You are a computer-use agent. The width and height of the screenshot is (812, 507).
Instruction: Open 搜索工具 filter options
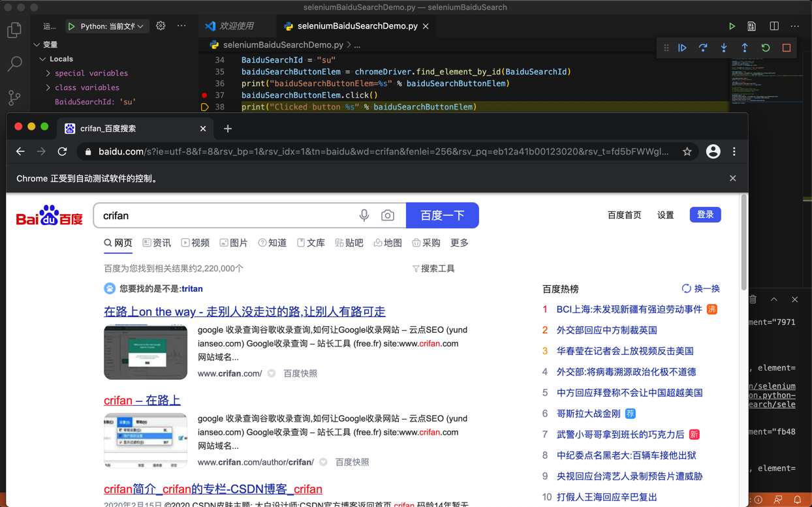pyautogui.click(x=433, y=268)
